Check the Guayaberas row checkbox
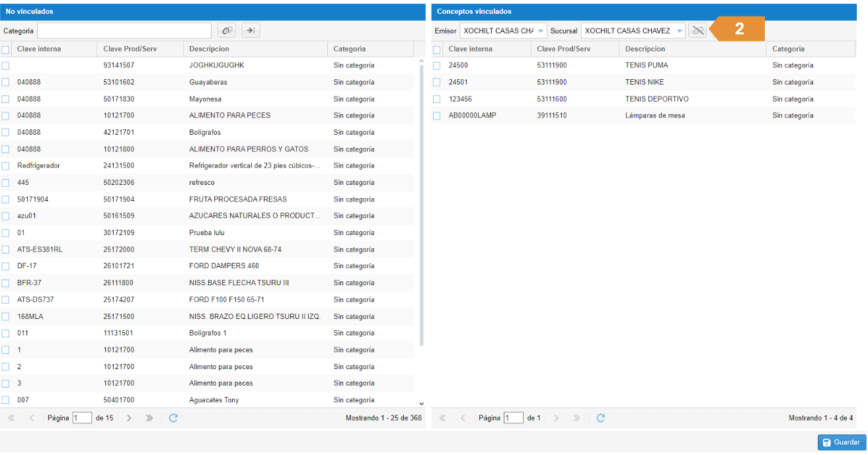The height and width of the screenshot is (455, 868). [x=5, y=83]
